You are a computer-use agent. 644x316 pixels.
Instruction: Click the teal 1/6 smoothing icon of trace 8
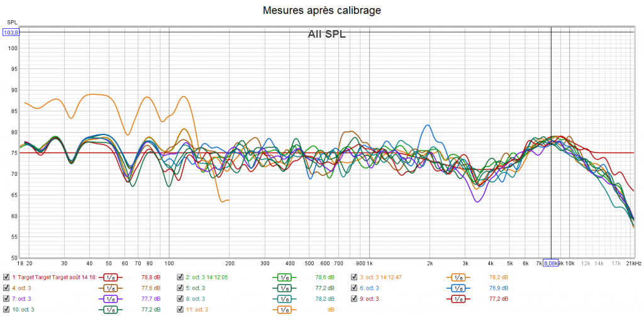[x=284, y=298]
